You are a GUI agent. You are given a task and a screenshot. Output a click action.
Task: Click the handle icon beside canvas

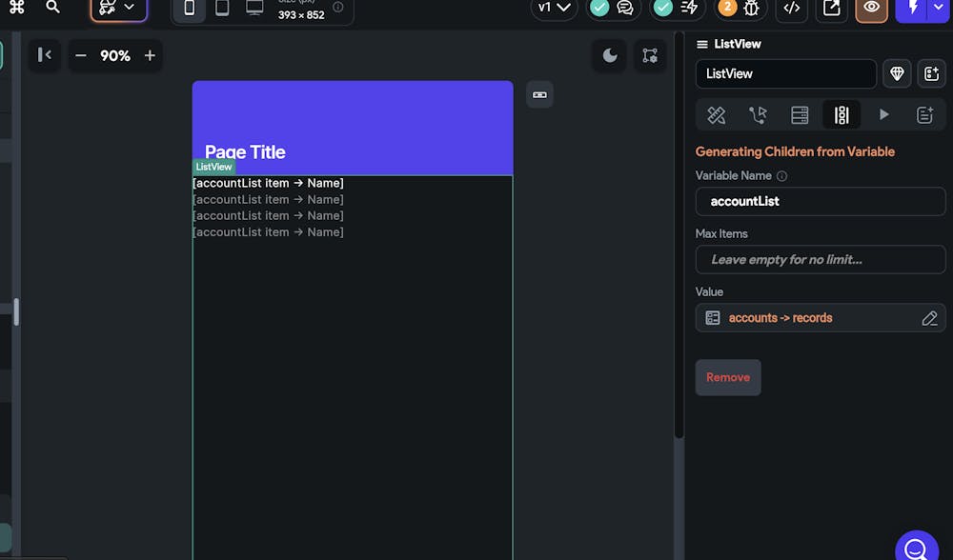coord(539,94)
